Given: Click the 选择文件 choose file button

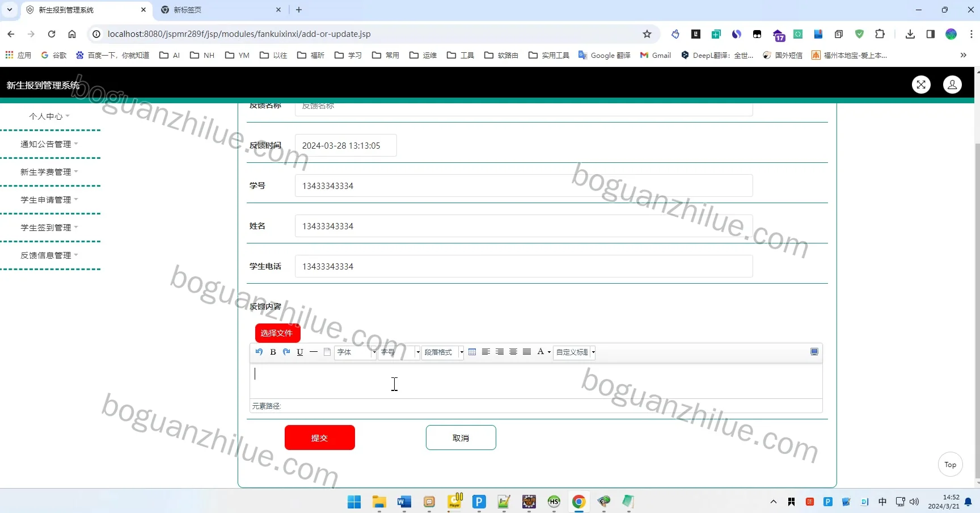Looking at the screenshot, I should 277,333.
